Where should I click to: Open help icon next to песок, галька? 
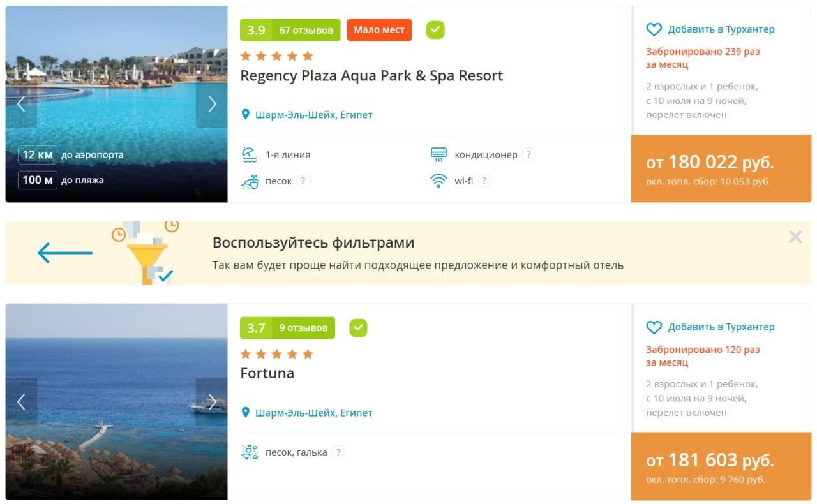pyautogui.click(x=338, y=452)
